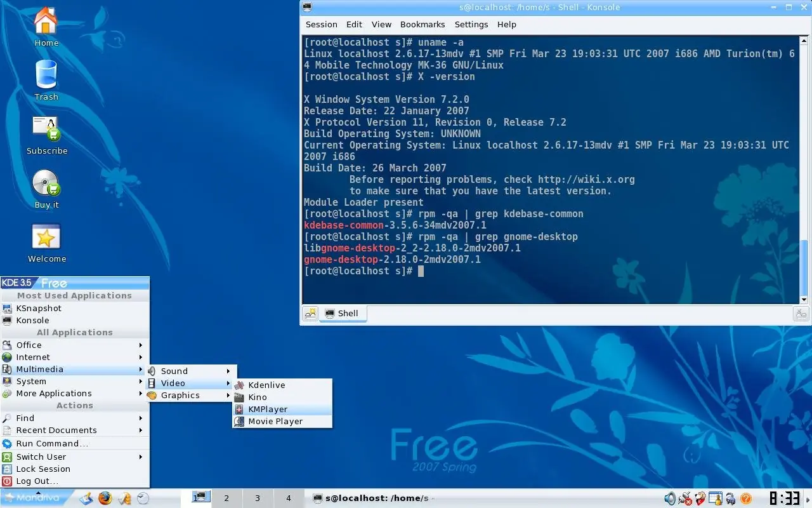Choose Log Out... from the start menu
Screen dimensions: 812x508
click(x=75, y=481)
